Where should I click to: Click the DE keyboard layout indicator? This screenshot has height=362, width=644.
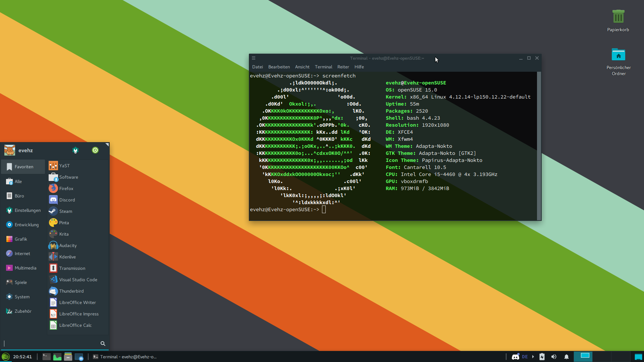pyautogui.click(x=525, y=357)
